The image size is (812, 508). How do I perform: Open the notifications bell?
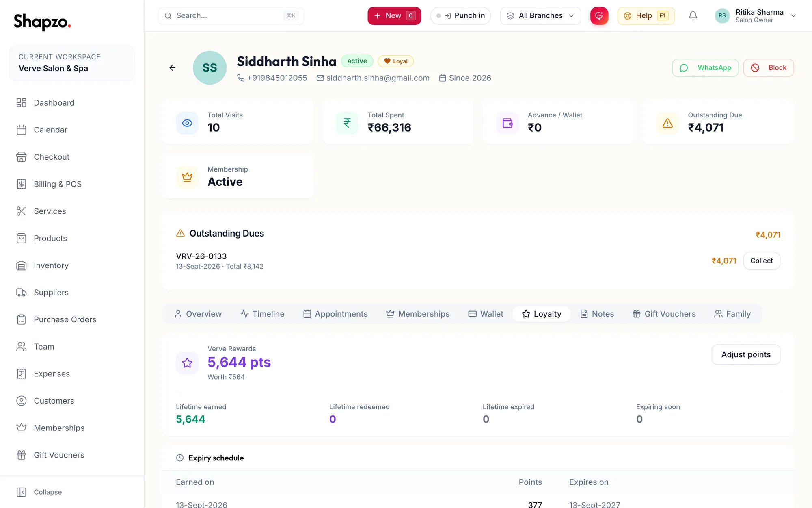coord(693,16)
